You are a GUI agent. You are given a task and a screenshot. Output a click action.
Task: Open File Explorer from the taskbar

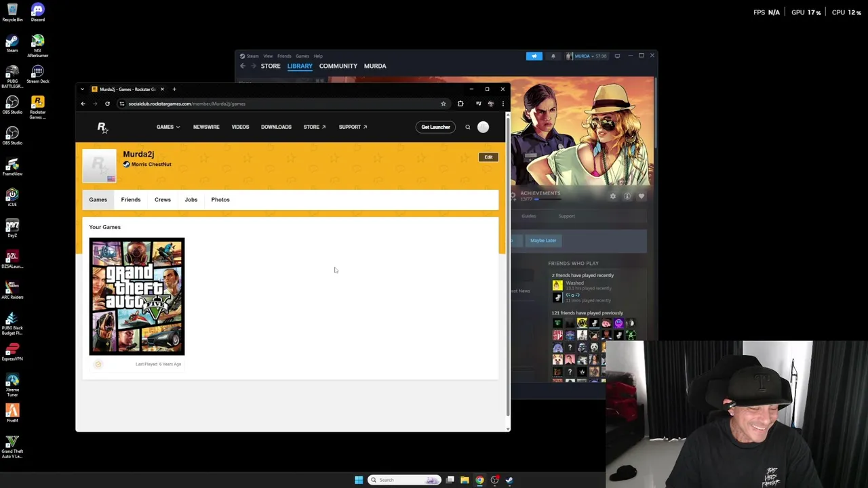pyautogui.click(x=465, y=480)
